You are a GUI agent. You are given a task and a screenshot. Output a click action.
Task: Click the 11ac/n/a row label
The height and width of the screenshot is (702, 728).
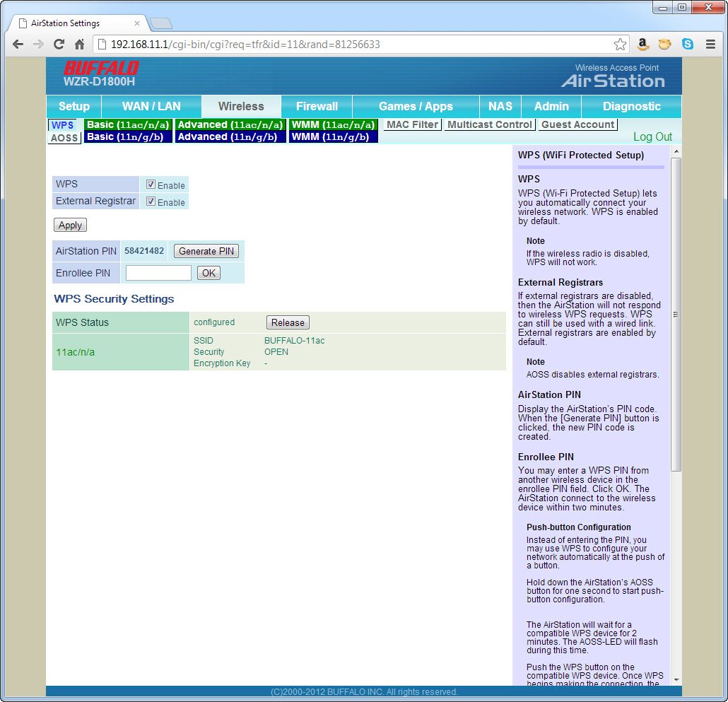[x=75, y=352]
